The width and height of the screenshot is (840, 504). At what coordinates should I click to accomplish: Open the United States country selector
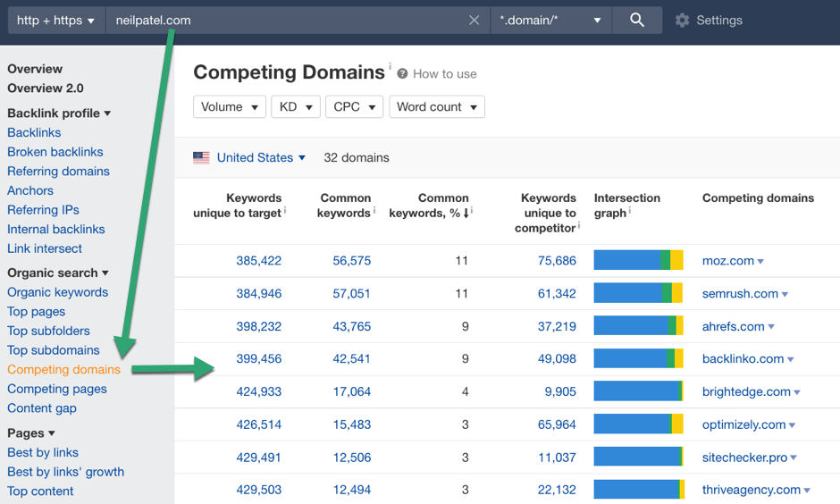click(261, 157)
